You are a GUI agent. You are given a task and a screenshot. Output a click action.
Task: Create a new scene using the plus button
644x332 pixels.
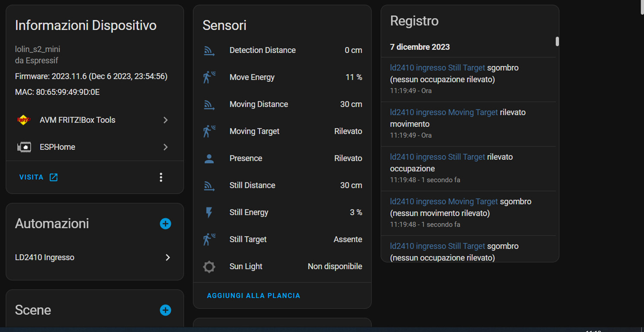pyautogui.click(x=166, y=310)
